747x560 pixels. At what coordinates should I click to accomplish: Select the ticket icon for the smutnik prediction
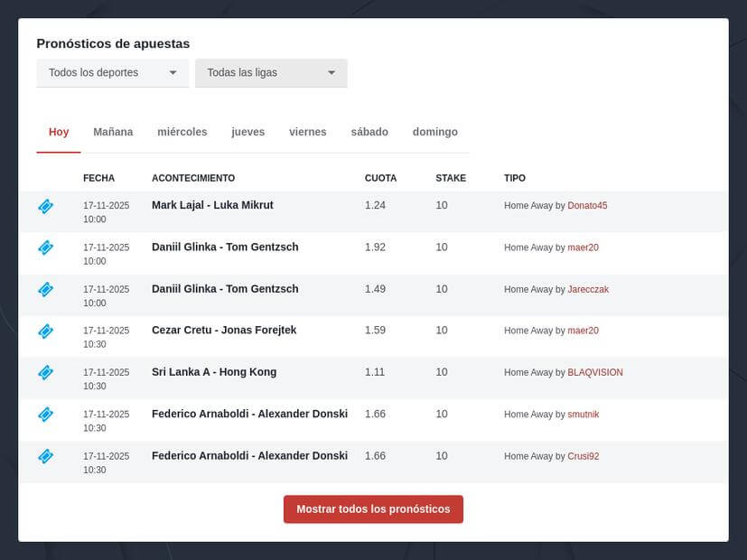pos(45,415)
